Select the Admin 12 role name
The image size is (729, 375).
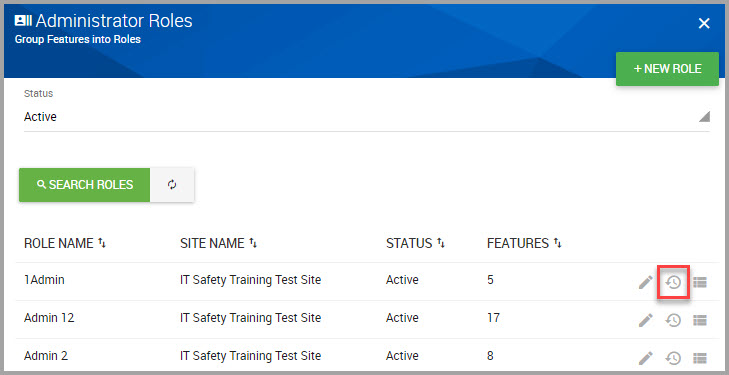(49, 318)
